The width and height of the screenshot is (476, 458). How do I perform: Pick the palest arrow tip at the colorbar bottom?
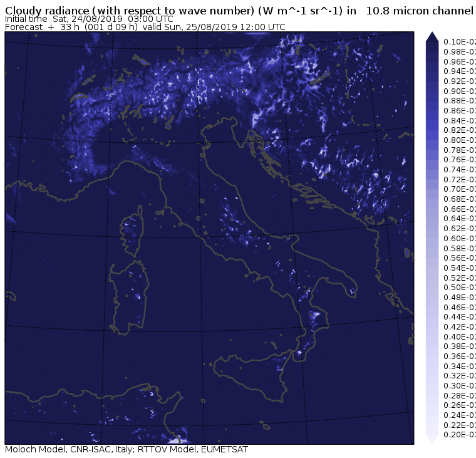coord(432,439)
